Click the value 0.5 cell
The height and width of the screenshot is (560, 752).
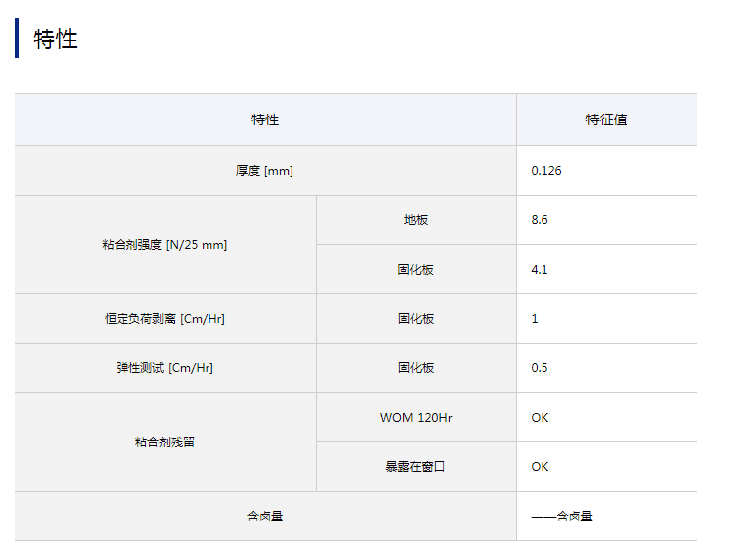(x=540, y=368)
